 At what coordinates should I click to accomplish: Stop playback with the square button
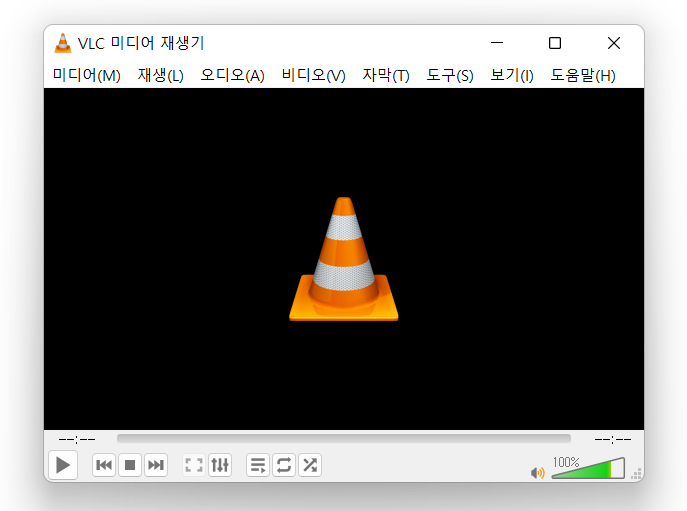click(x=130, y=465)
